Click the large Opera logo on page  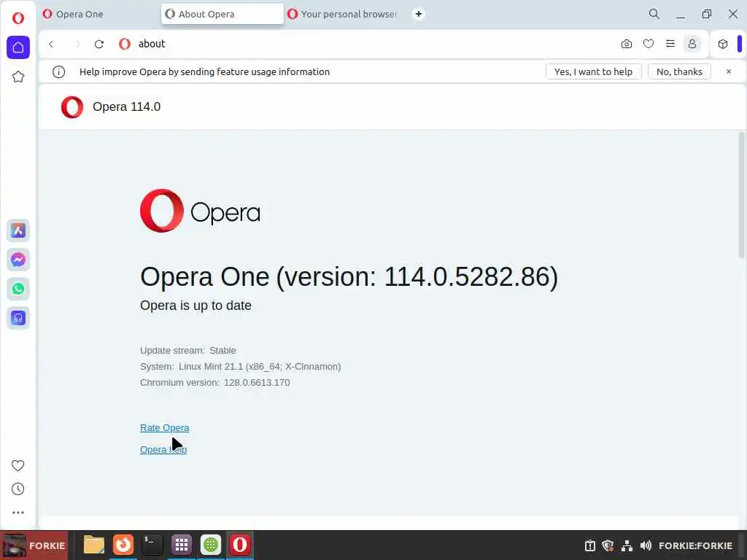(x=200, y=211)
